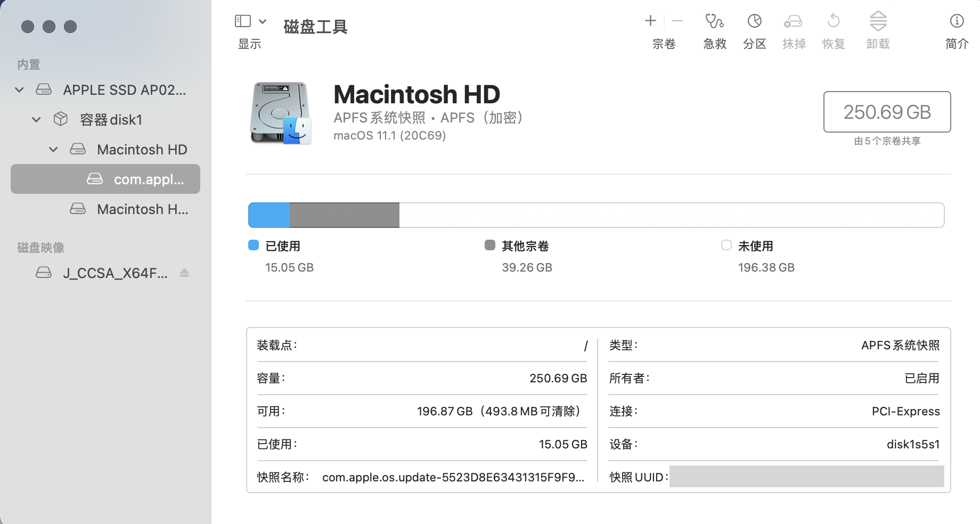The width and height of the screenshot is (980, 524).
Task: Unmount the volume with 卸载 icon
Action: coord(878,21)
